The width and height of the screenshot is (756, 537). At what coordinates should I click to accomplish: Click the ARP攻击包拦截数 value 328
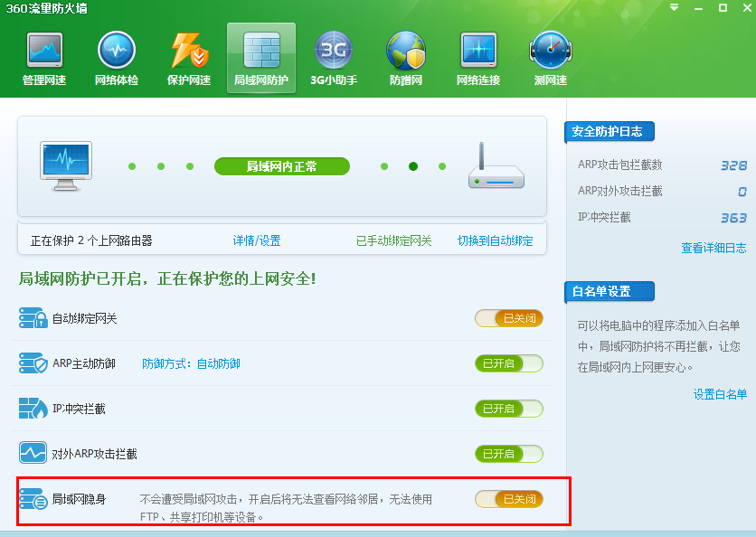(x=733, y=165)
